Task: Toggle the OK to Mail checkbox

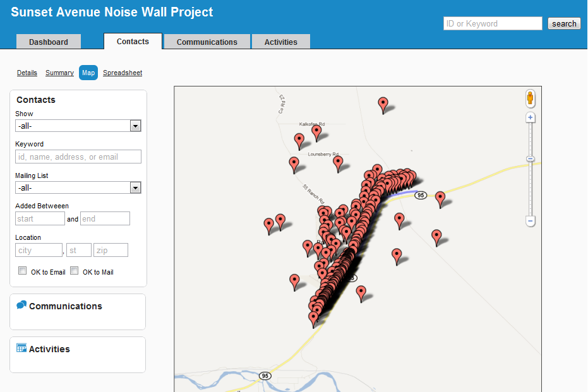Action: coord(74,271)
